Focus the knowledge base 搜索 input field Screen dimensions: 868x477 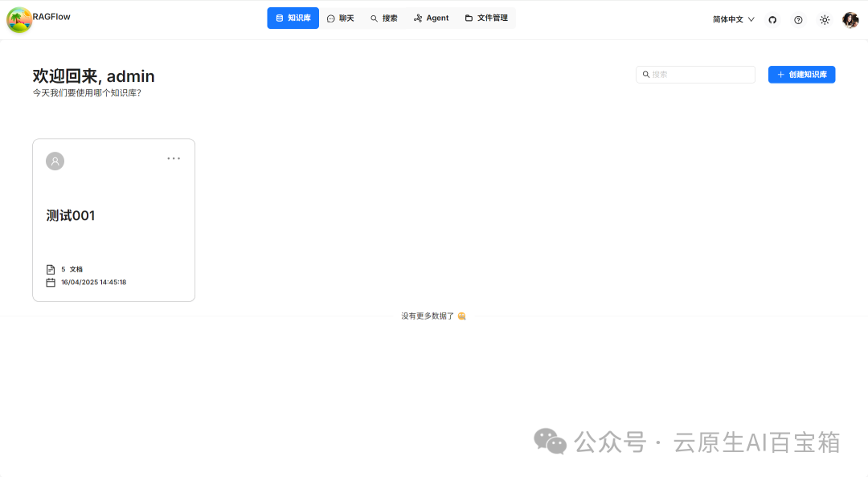pyautogui.click(x=695, y=75)
